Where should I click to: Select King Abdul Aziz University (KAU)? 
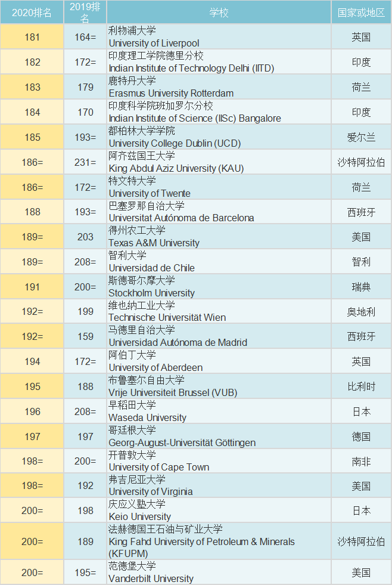(x=176, y=168)
